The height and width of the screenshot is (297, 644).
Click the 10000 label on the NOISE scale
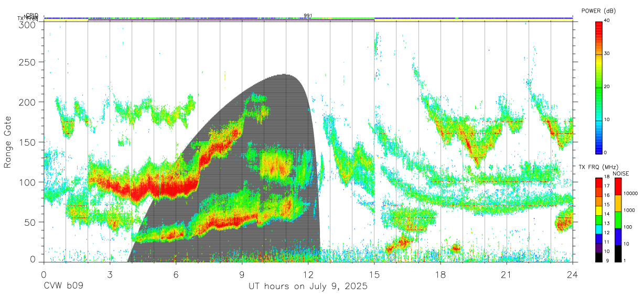click(x=631, y=193)
